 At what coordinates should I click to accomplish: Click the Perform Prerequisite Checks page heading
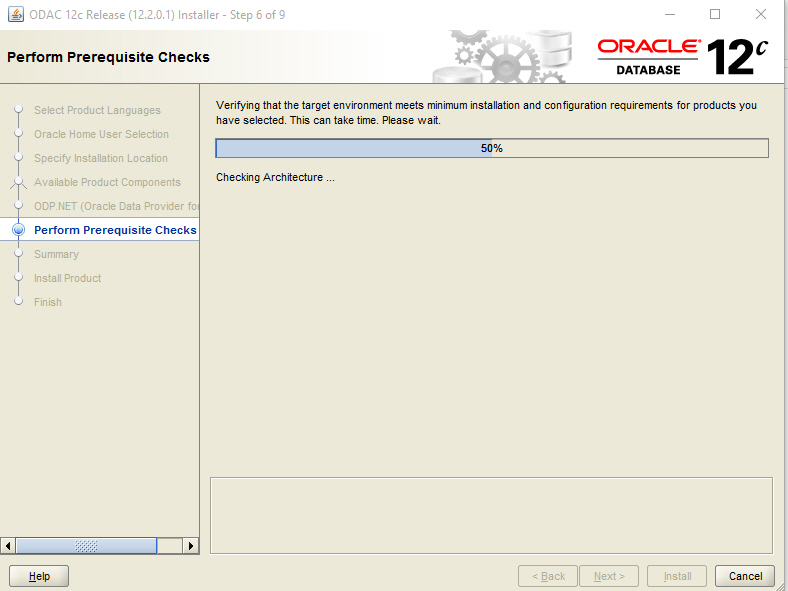tap(108, 57)
